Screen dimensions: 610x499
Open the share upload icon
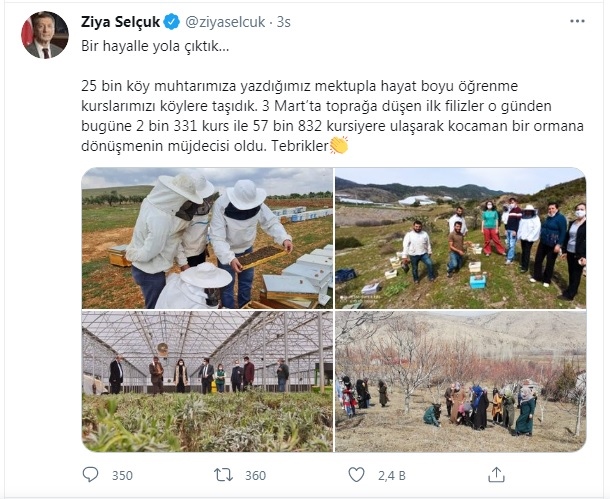tap(496, 474)
